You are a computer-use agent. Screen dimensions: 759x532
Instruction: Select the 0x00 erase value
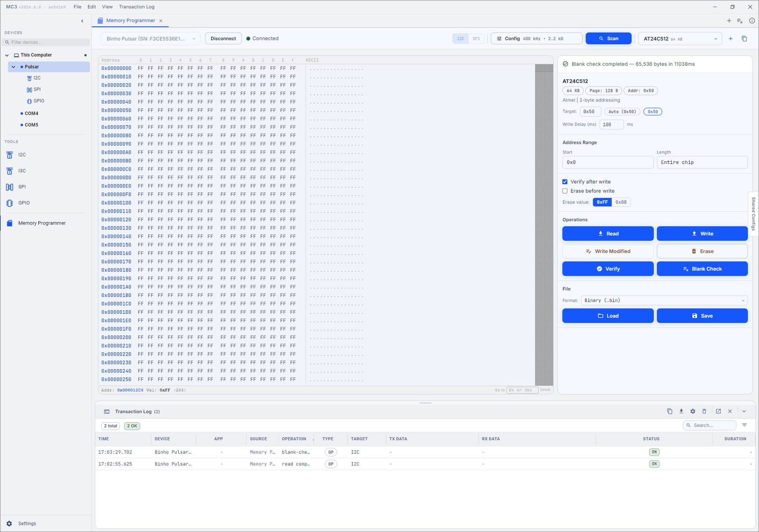[621, 202]
